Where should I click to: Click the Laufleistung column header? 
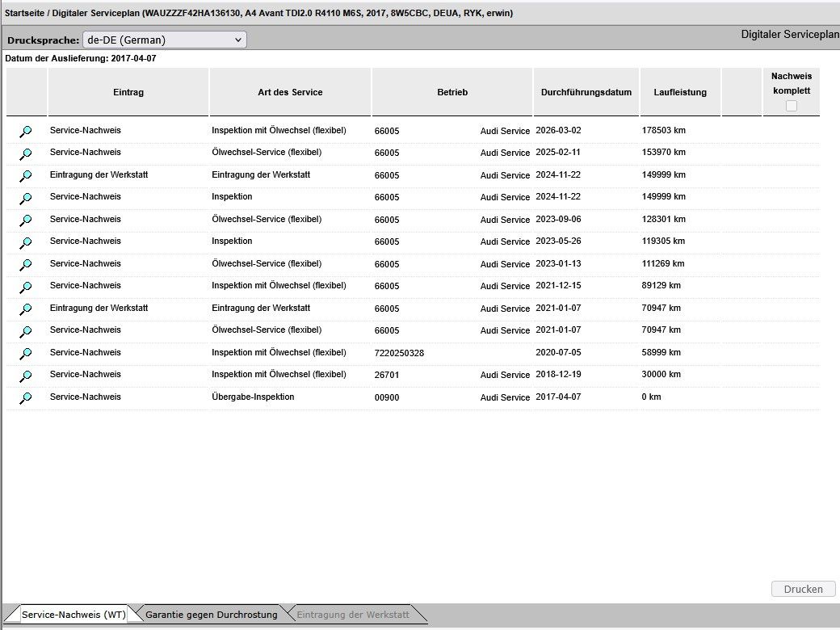pos(680,92)
